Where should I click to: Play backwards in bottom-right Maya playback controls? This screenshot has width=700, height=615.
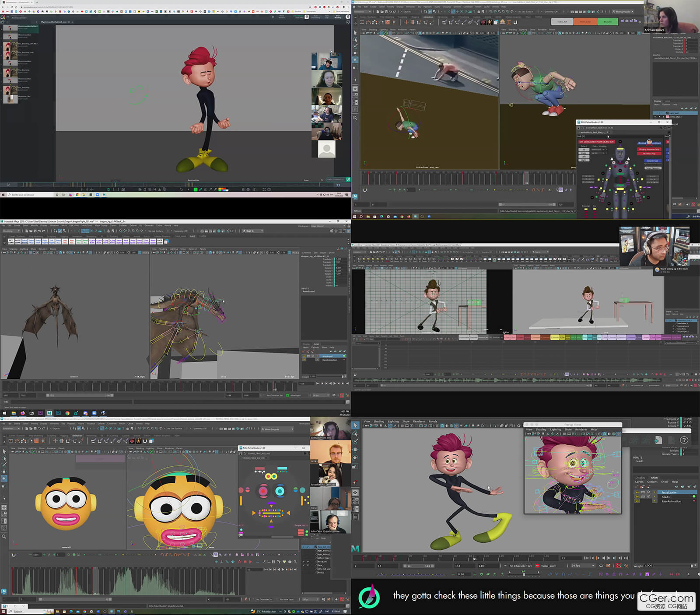click(603, 558)
